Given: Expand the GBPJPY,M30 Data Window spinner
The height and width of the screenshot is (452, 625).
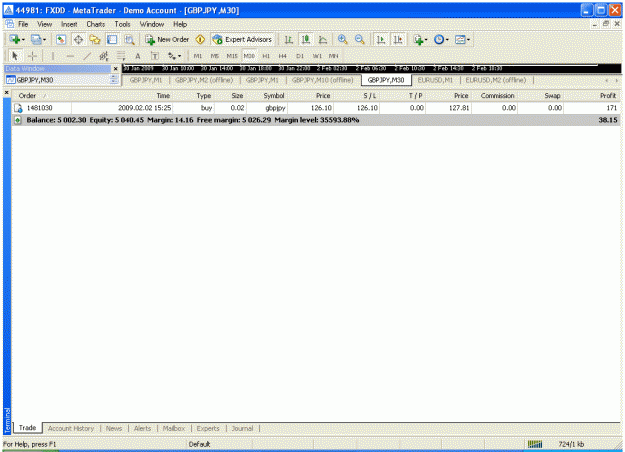Looking at the screenshot, I should 114,80.
